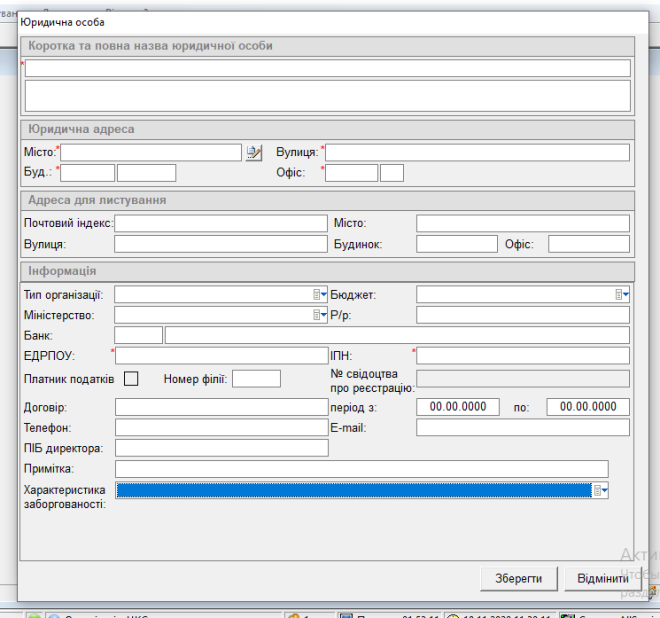The height and width of the screenshot is (618, 660).
Task: Expand the Міністерство dropdown list
Action: [320, 315]
